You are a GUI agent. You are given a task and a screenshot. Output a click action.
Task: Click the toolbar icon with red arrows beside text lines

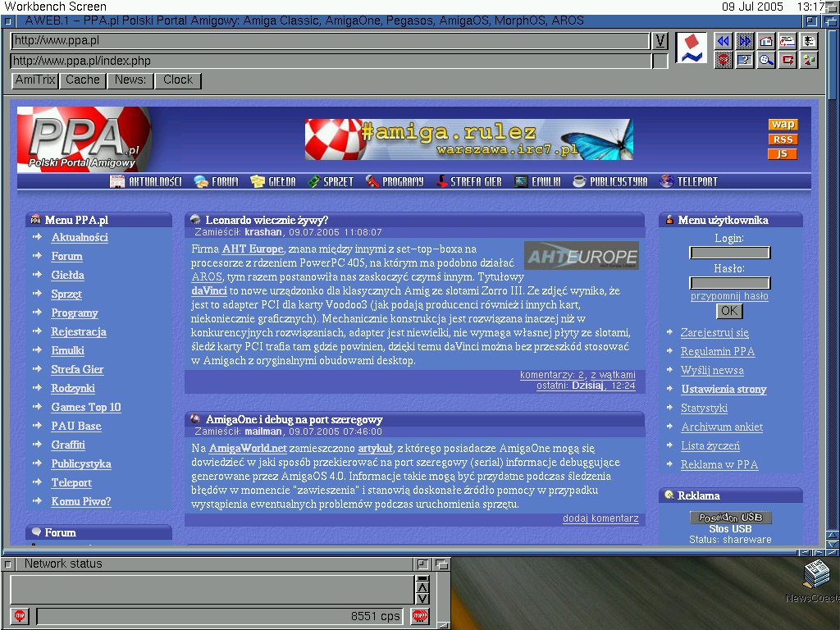[x=787, y=41]
